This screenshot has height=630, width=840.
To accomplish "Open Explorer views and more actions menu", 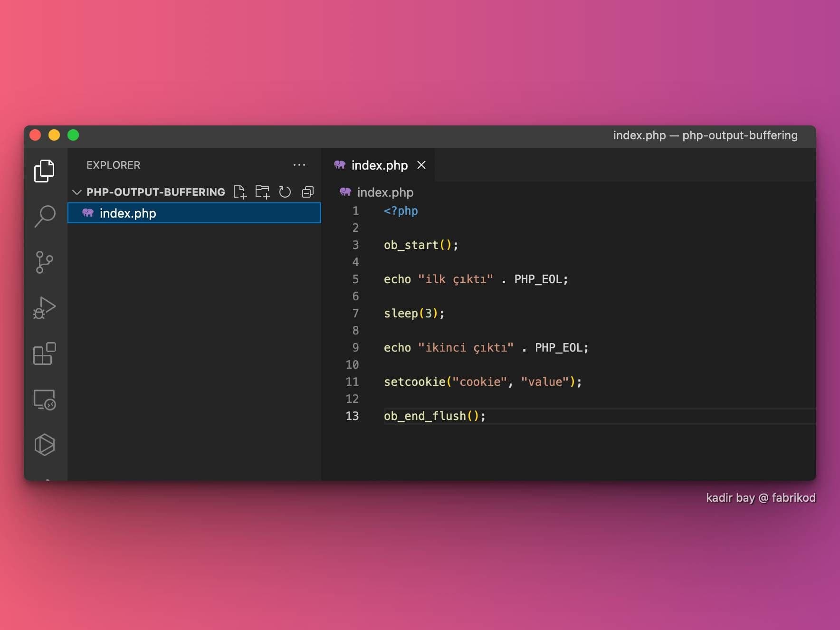I will point(299,165).
